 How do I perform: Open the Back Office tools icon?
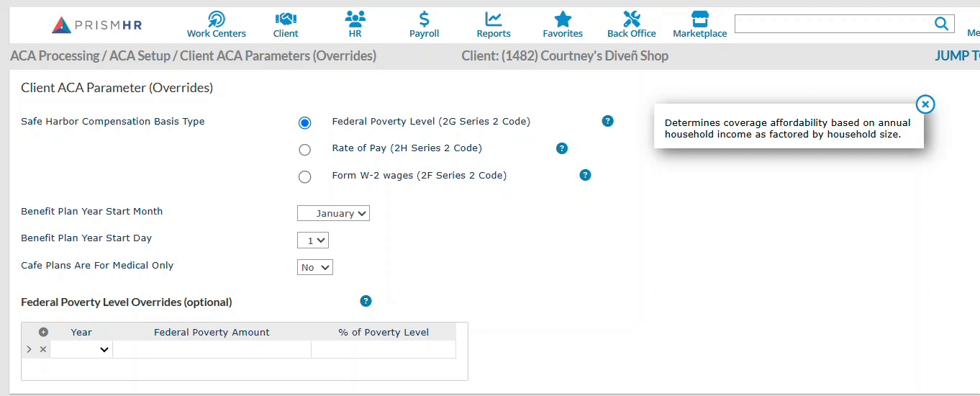[x=632, y=19]
